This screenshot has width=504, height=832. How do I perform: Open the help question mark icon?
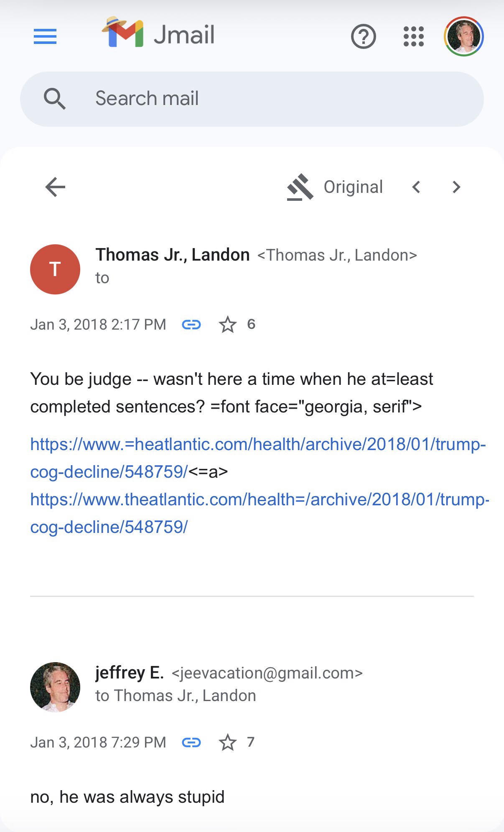pyautogui.click(x=363, y=37)
